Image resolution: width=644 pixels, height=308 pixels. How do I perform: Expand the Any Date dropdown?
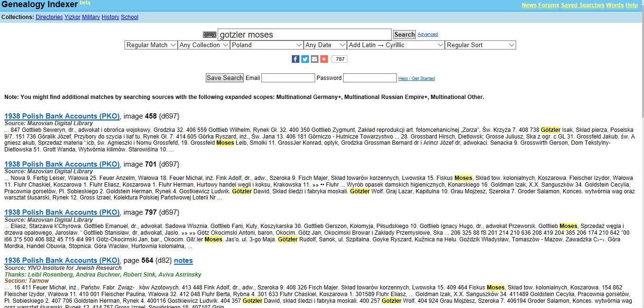pyautogui.click(x=325, y=45)
